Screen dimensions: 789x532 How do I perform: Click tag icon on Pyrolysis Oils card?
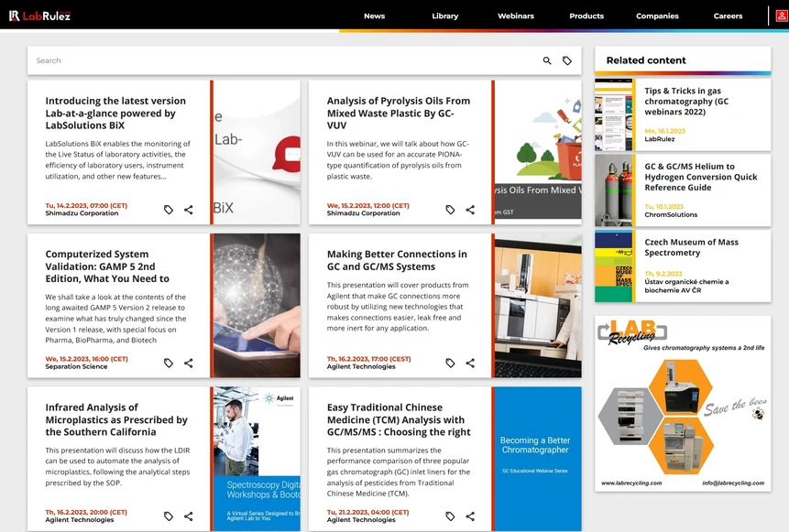(x=450, y=210)
